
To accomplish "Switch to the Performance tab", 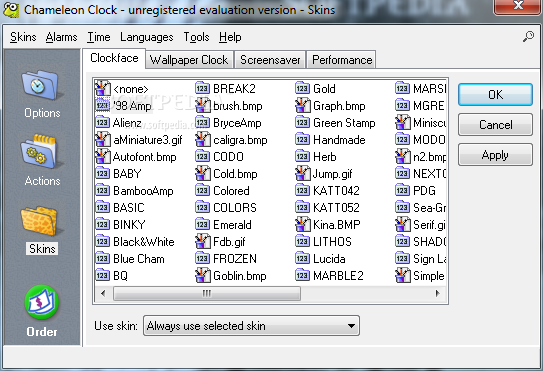I will (x=342, y=60).
